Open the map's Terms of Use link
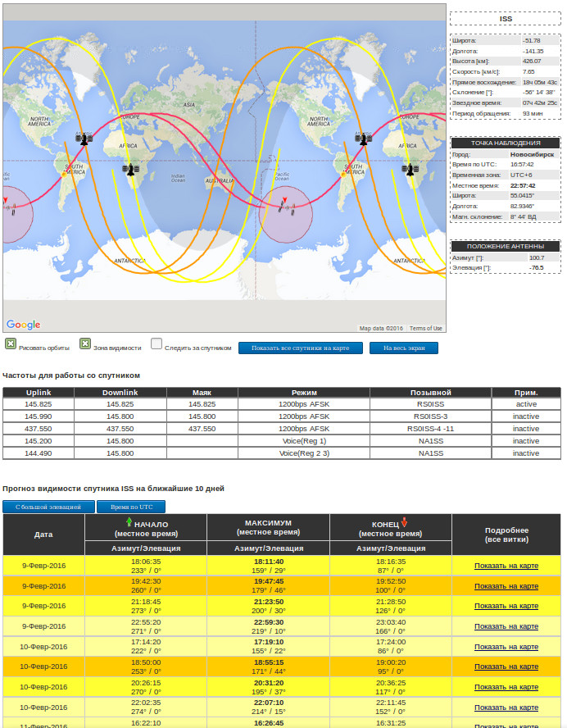Viewport: 567px width, 728px height. pos(426,328)
